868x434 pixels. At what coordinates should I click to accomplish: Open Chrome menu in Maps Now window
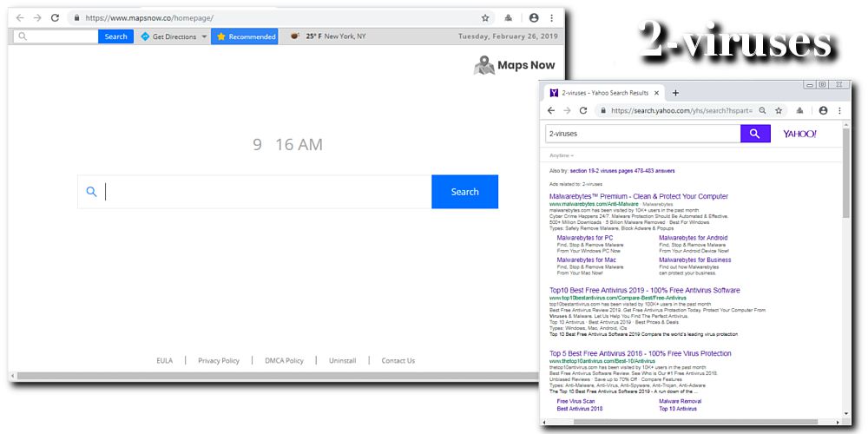tap(551, 17)
